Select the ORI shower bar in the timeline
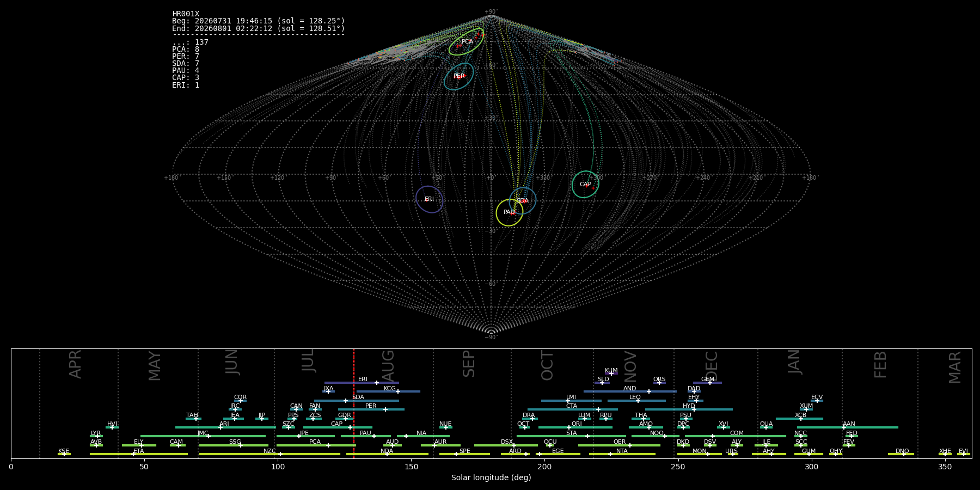Screen dimensions: 980x490 click(575, 427)
